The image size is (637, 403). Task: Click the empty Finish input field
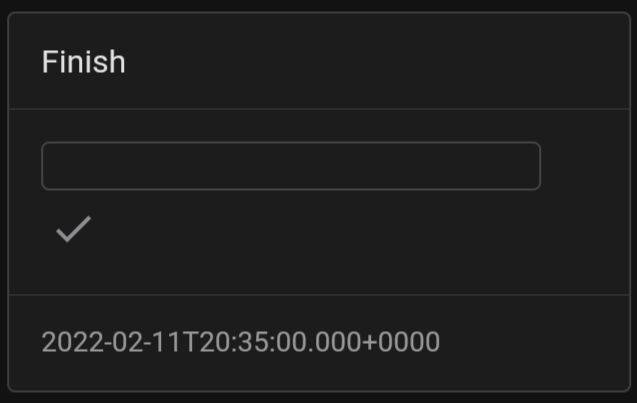click(290, 166)
